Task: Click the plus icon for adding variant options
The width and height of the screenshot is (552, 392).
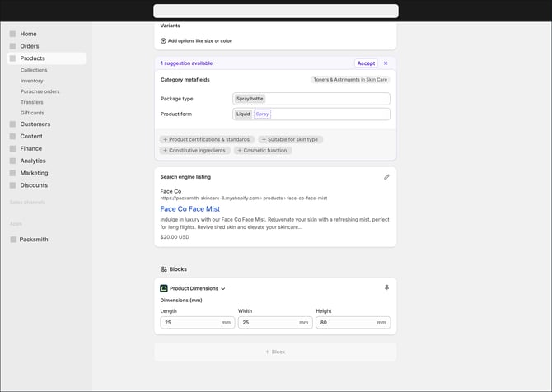Action: click(x=163, y=40)
